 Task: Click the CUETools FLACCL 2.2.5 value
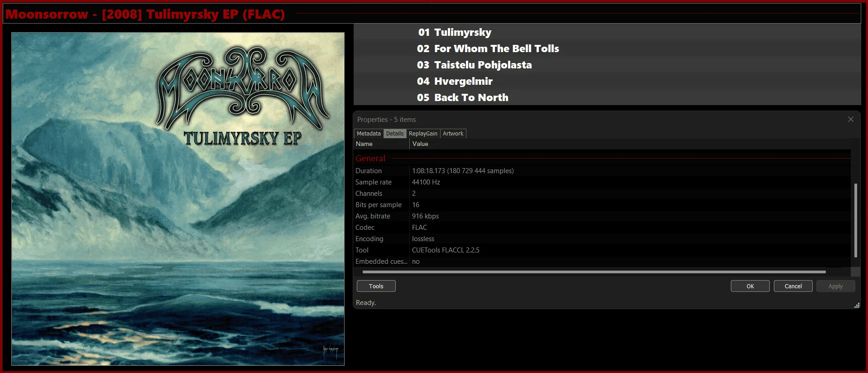[x=446, y=250]
